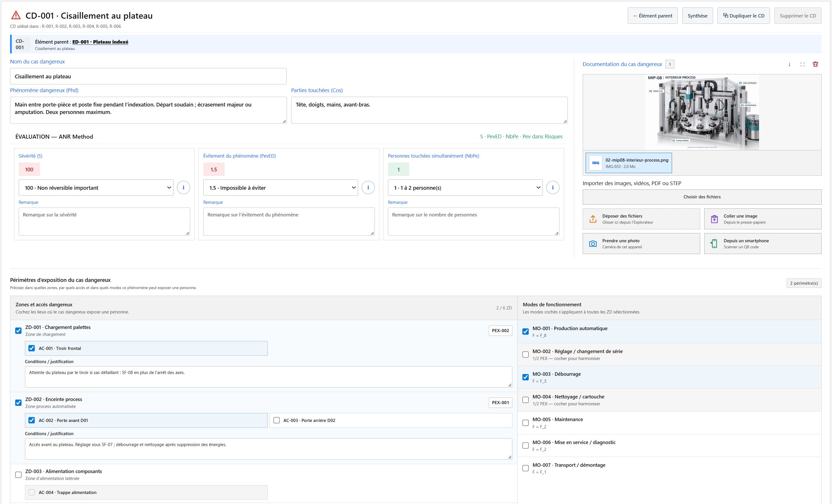Enable MO-002 Réglage / changement de série

pos(525,354)
